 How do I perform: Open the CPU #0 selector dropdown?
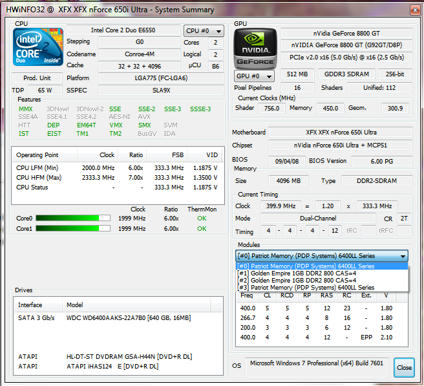click(204, 31)
